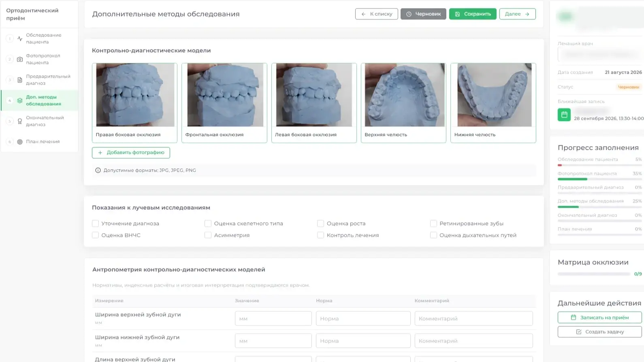This screenshot has width=644, height=362.
Task: Click the layers icon for Доп. методы обследования
Action: (x=20, y=100)
